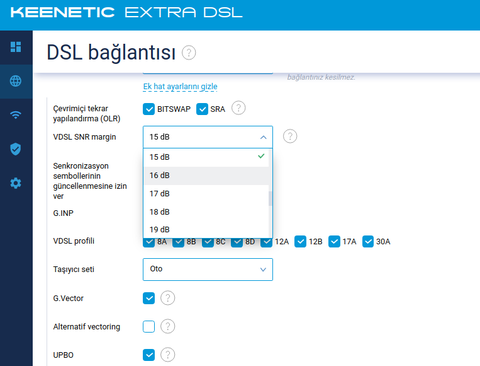The width and height of the screenshot is (480, 366).
Task: Click the VDSL profili label
Action: (74, 241)
